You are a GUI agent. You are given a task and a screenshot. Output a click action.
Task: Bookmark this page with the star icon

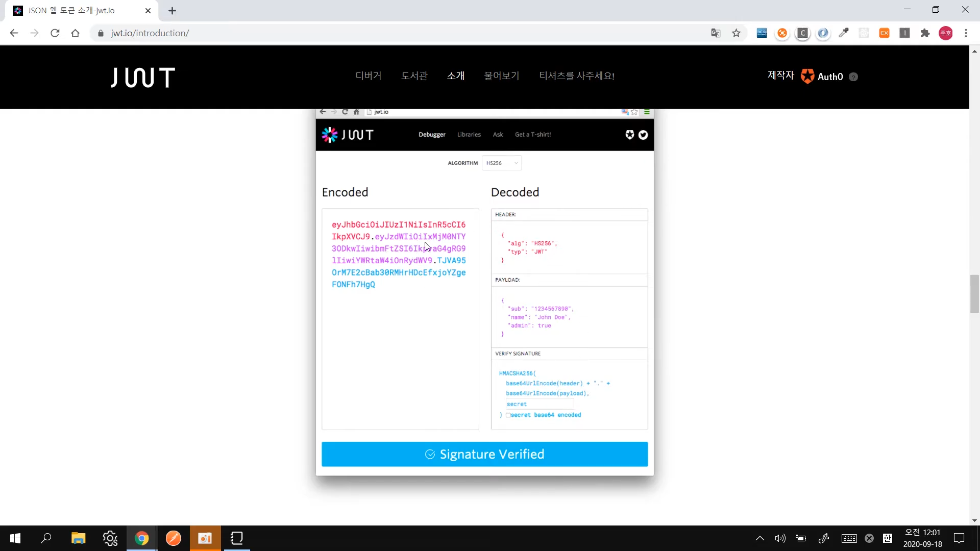point(736,33)
